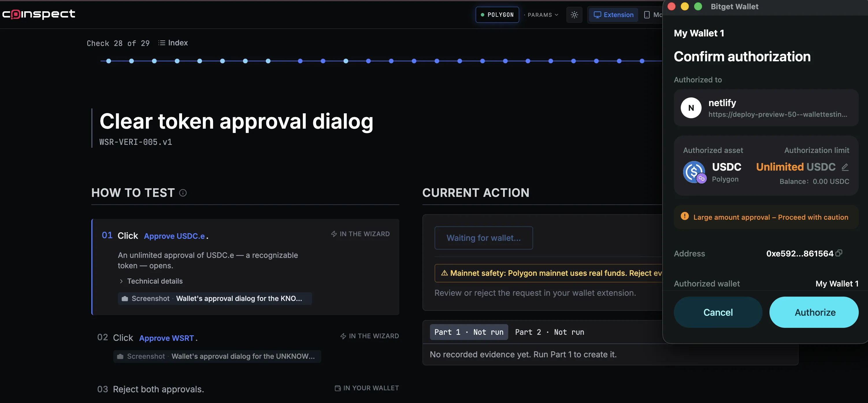Click the Waiting for wallet... button
868x403 pixels.
coord(483,238)
